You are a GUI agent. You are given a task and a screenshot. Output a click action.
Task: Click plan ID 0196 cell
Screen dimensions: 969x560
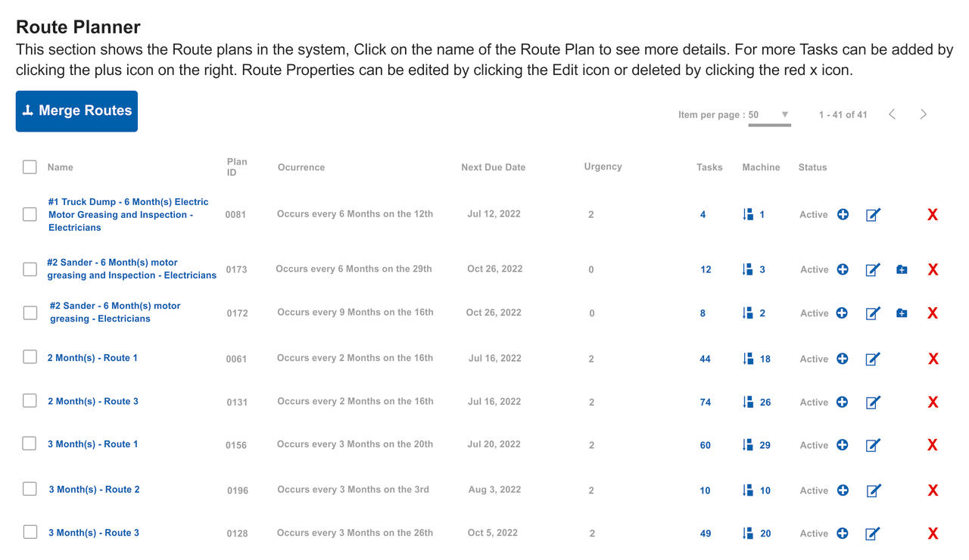(238, 490)
